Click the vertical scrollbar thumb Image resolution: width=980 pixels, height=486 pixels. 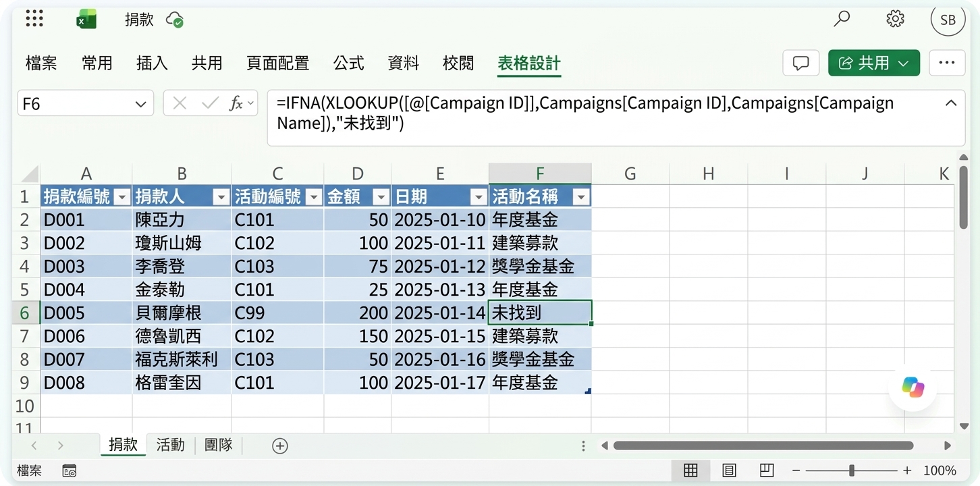964,197
